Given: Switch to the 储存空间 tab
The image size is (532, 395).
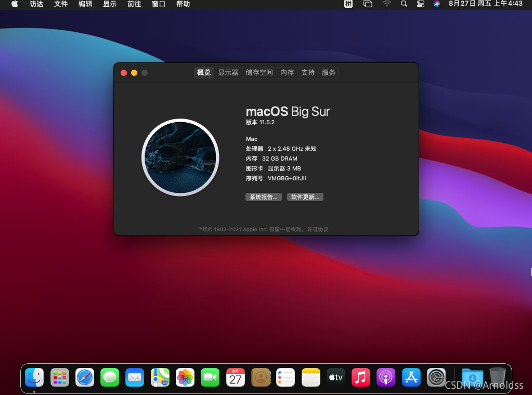Looking at the screenshot, I should 259,73.
